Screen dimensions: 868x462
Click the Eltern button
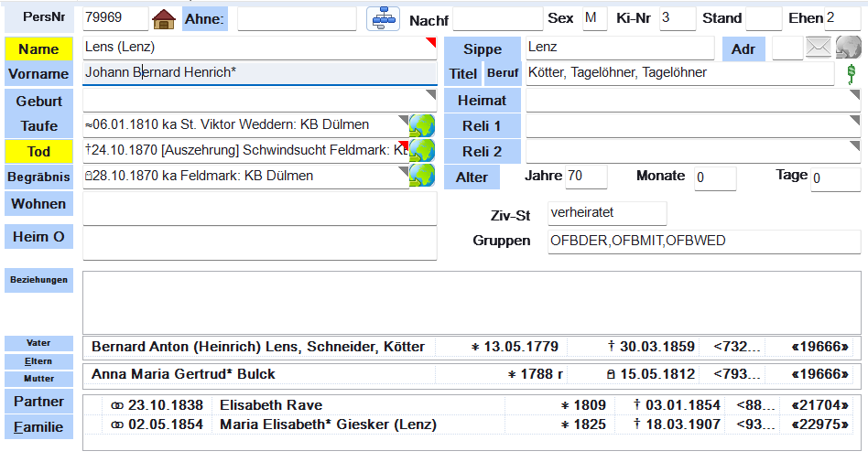pyautogui.click(x=38, y=361)
